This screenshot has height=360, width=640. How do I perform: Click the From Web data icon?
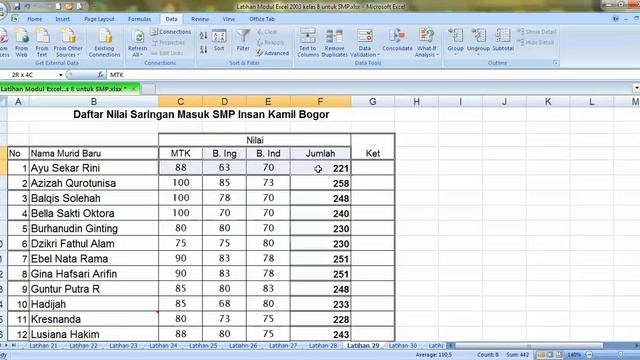point(22,42)
